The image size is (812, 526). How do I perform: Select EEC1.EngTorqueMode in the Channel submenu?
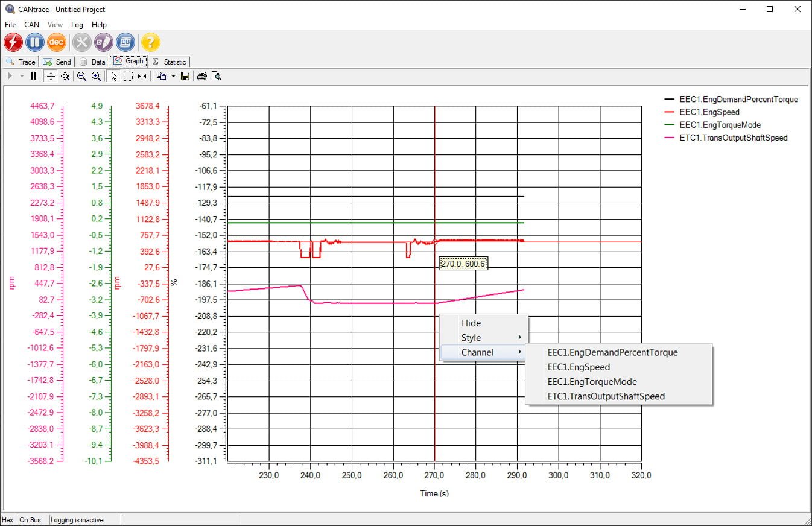click(619, 381)
